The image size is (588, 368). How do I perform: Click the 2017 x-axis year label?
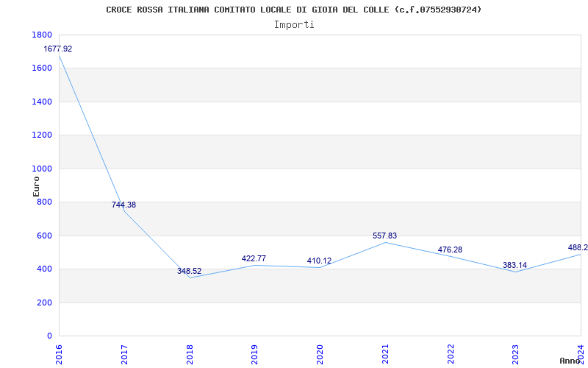click(x=124, y=354)
